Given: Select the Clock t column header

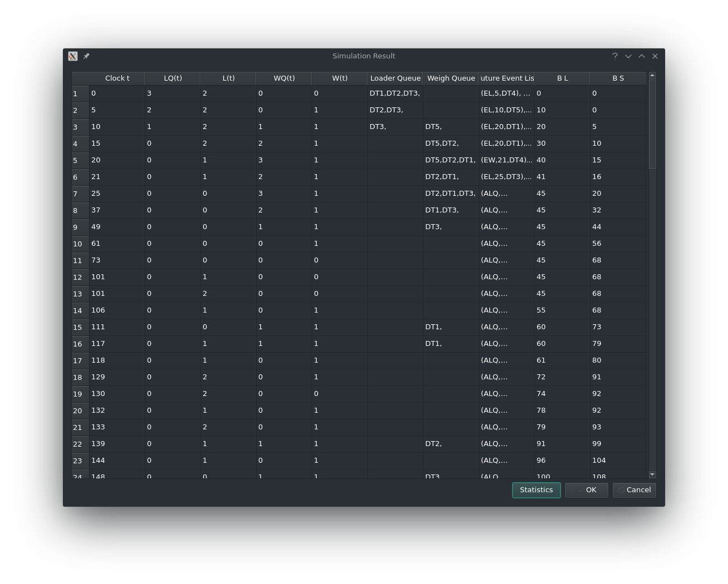Looking at the screenshot, I should click(x=117, y=78).
